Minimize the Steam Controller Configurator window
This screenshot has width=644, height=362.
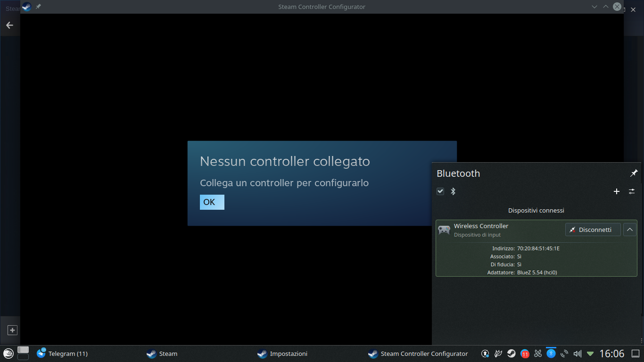(594, 7)
